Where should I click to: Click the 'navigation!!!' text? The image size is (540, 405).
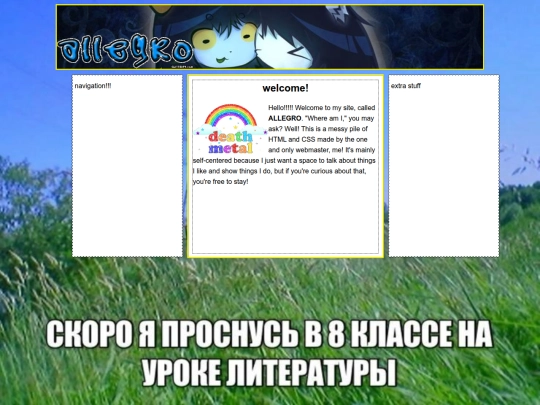(x=93, y=86)
